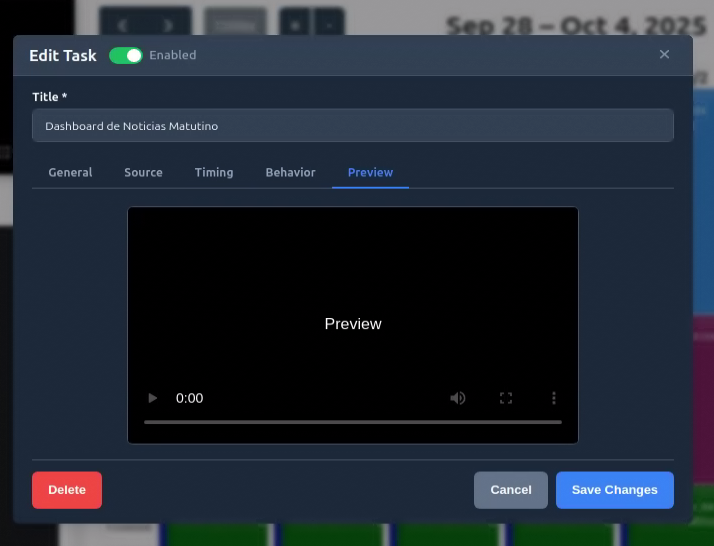Screen dimensions: 714x546
Task: Click the video progress seek bar
Action: (352, 422)
